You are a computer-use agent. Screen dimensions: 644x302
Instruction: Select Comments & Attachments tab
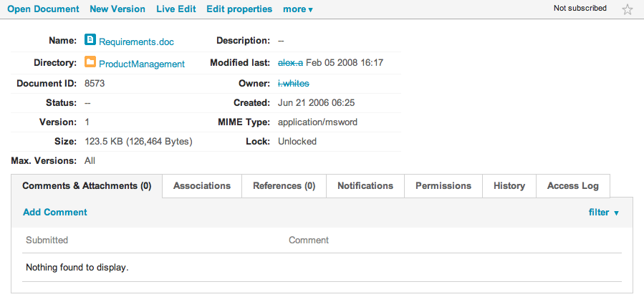pyautogui.click(x=87, y=186)
